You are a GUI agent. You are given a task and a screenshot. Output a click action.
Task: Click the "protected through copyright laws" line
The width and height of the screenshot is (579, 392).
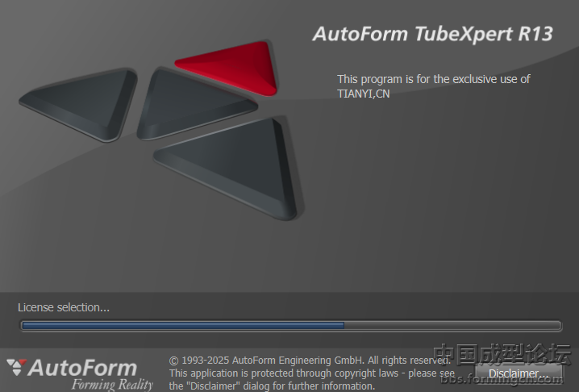pyautogui.click(x=306, y=373)
